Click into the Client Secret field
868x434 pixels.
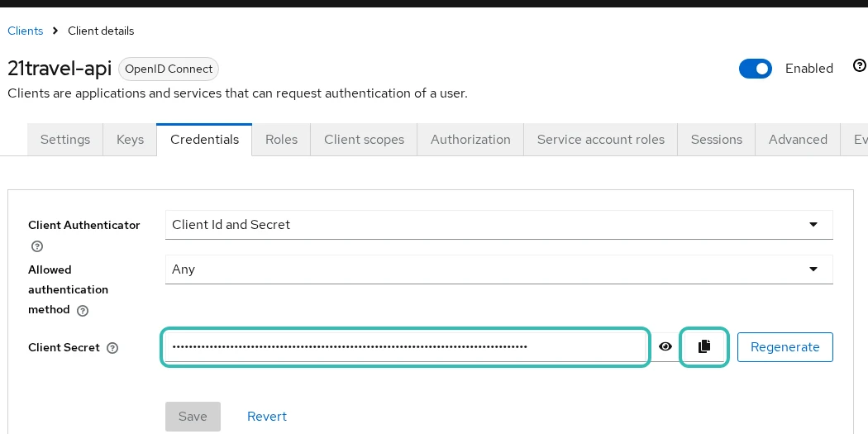click(405, 347)
